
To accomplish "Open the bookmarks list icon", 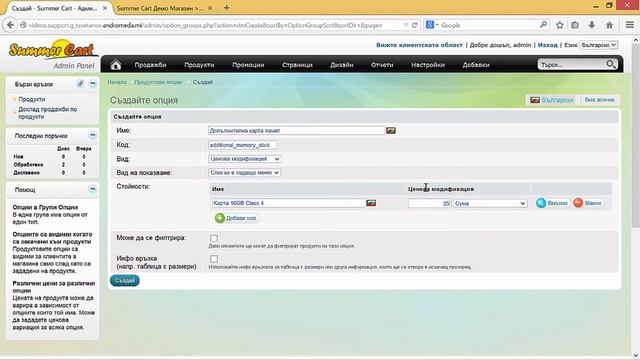I will pos(575,25).
